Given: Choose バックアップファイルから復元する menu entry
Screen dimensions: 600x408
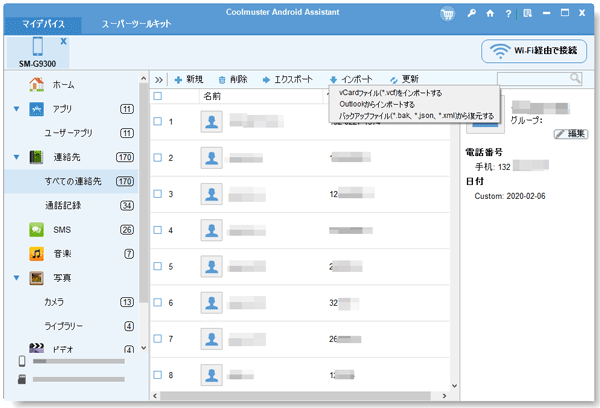Looking at the screenshot, I should point(416,116).
